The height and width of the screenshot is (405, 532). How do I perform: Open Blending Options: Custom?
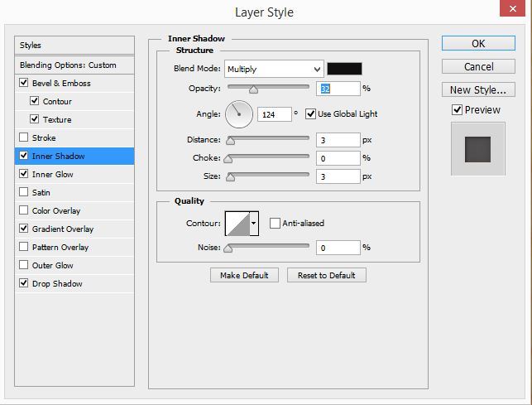[74, 65]
